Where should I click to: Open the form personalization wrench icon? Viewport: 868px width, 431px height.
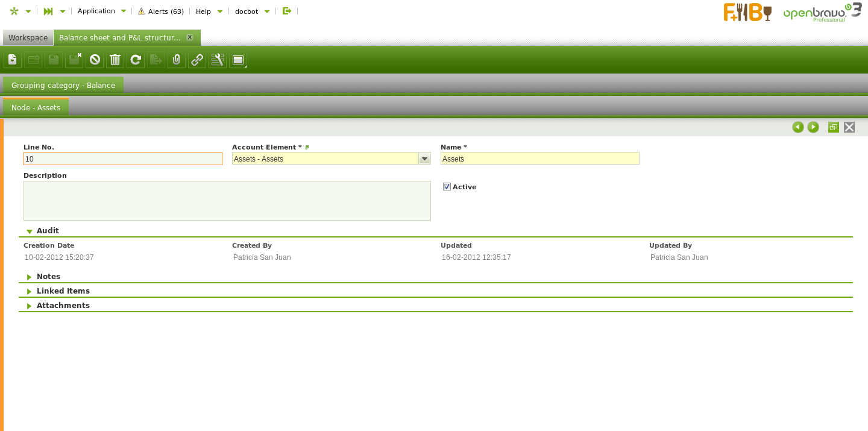coord(218,60)
